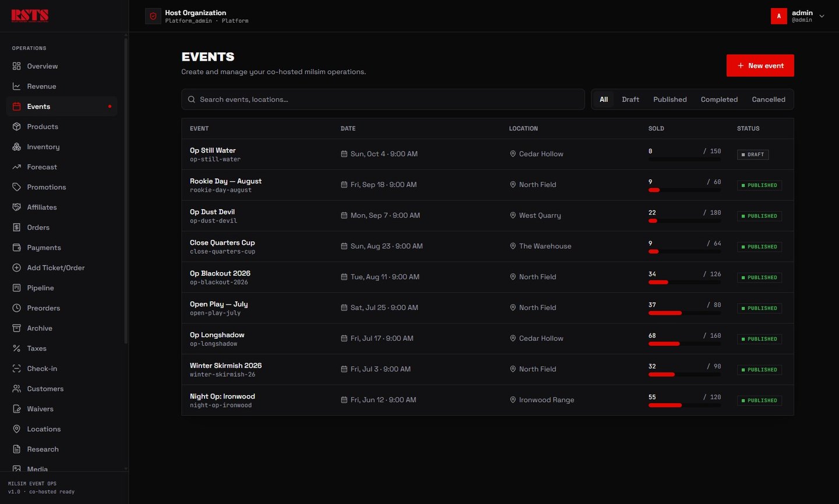Click the 'night-op-ironwood' slug text
This screenshot has width=839, height=504.
221,406
